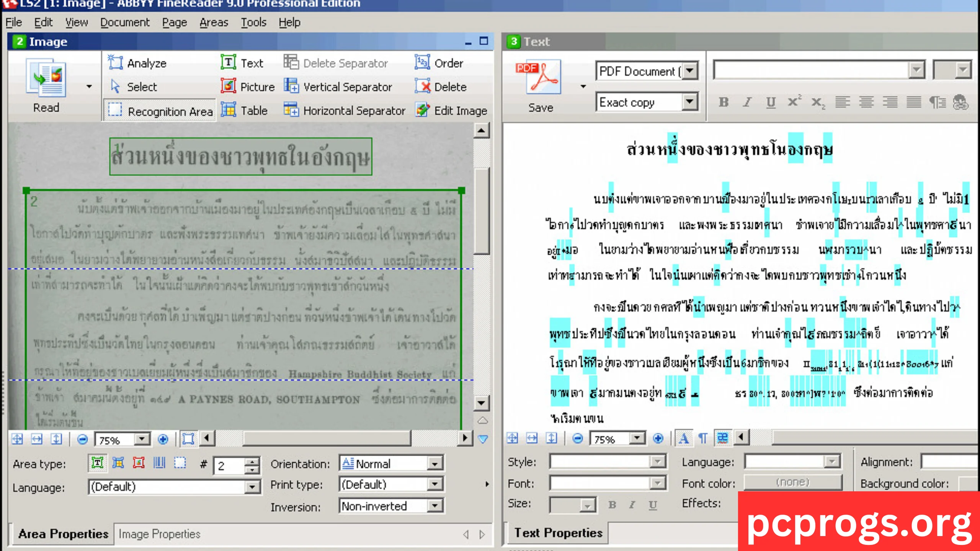Image resolution: width=980 pixels, height=551 pixels.
Task: Open the File menu
Action: (14, 22)
